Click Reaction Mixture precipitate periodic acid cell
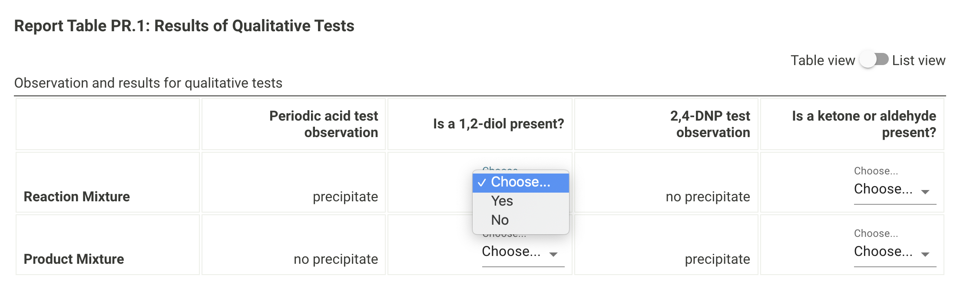The height and width of the screenshot is (295, 980). (x=345, y=197)
